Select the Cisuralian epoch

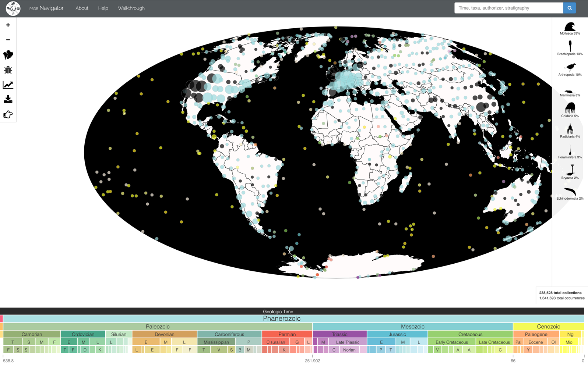tap(276, 342)
